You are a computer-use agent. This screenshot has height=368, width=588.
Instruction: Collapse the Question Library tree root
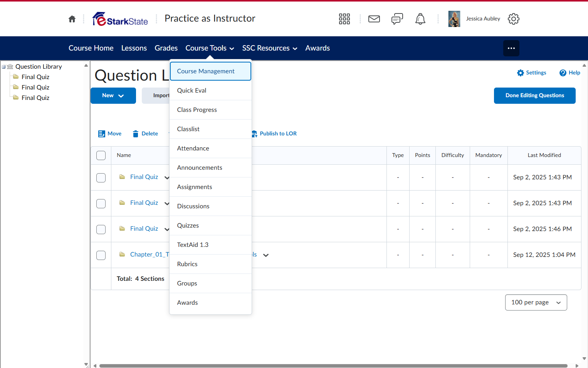point(4,67)
